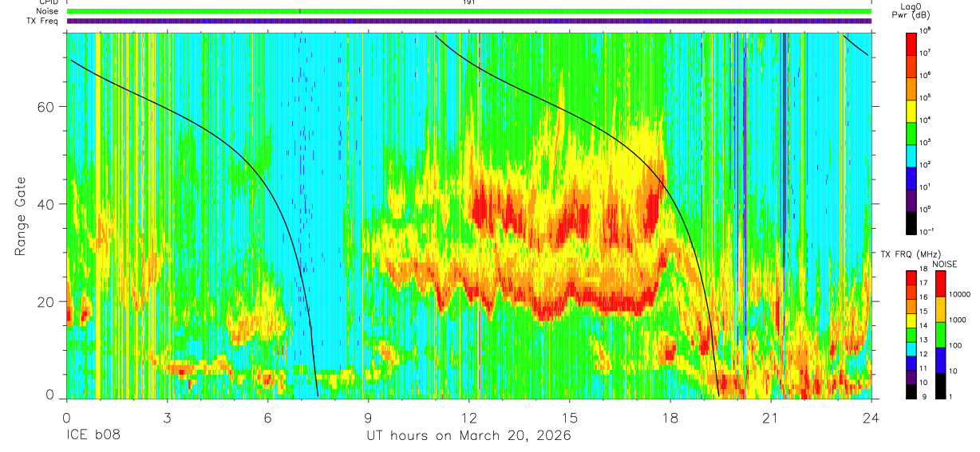Viewport: 980px width, 452px height.
Task: Click the 'Lag0 Pwr (dB)' colorbar title
Action: [x=911, y=11]
